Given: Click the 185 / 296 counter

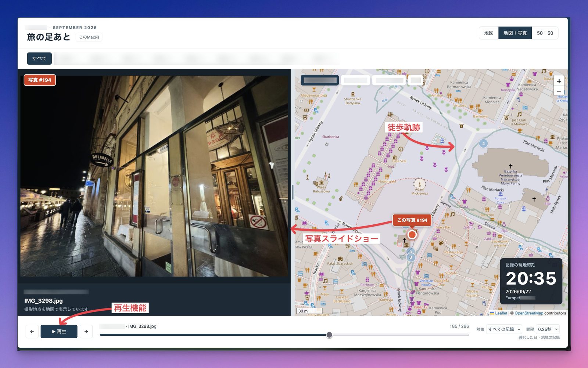Looking at the screenshot, I should 459,326.
